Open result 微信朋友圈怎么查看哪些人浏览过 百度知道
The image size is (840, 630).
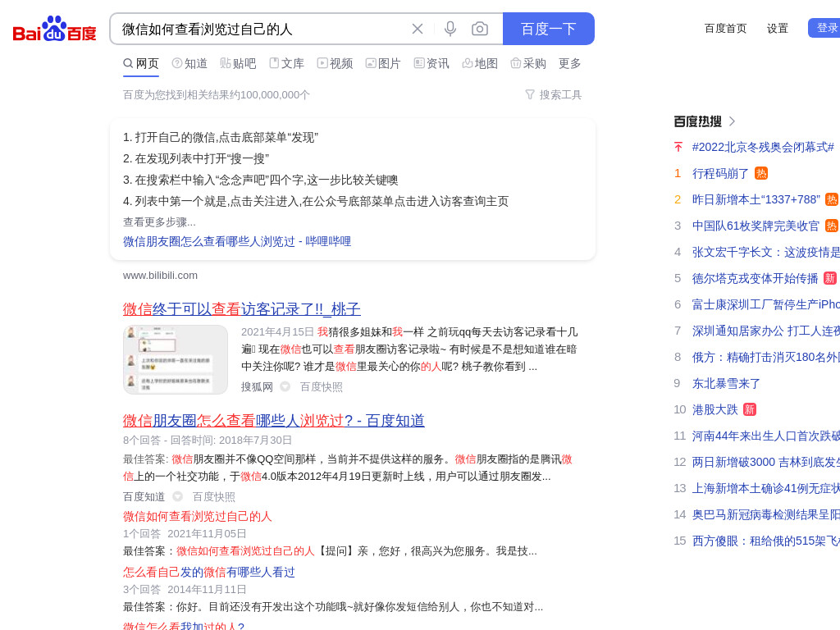tap(274, 421)
